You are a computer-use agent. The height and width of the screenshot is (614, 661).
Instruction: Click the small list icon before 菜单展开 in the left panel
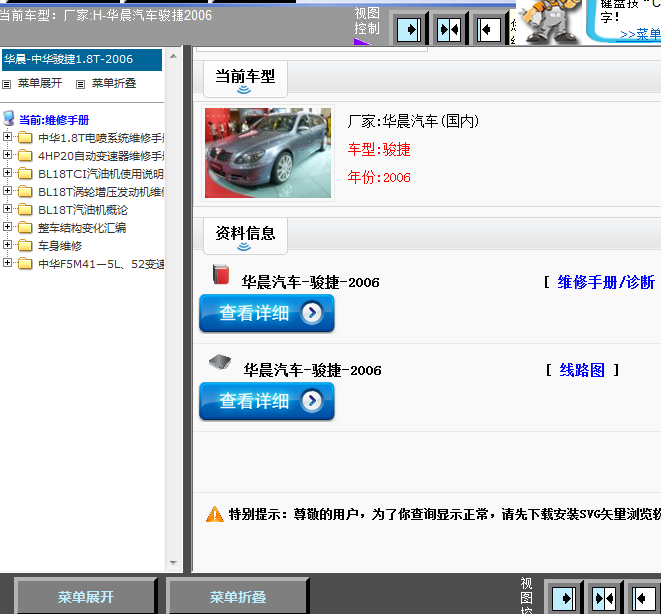pyautogui.click(x=6, y=84)
